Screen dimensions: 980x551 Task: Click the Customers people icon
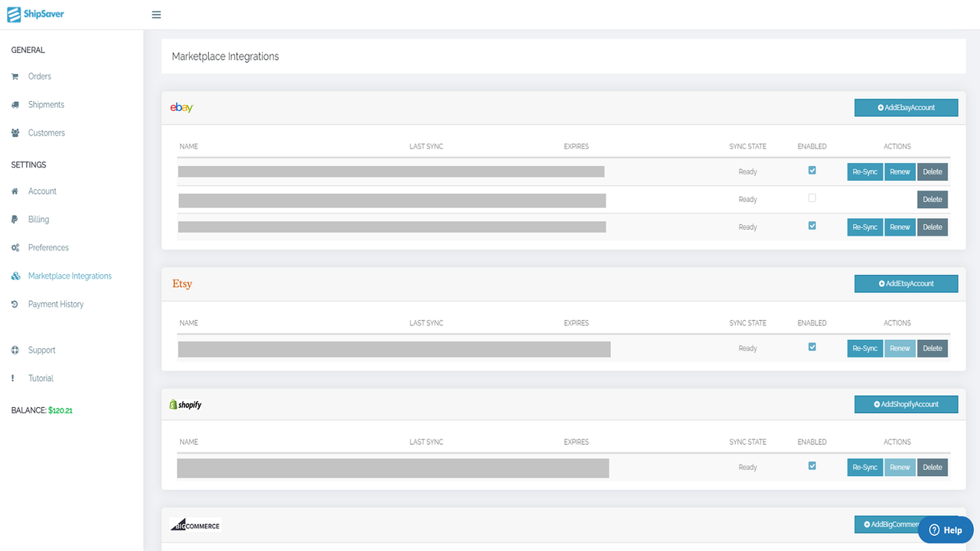[15, 133]
